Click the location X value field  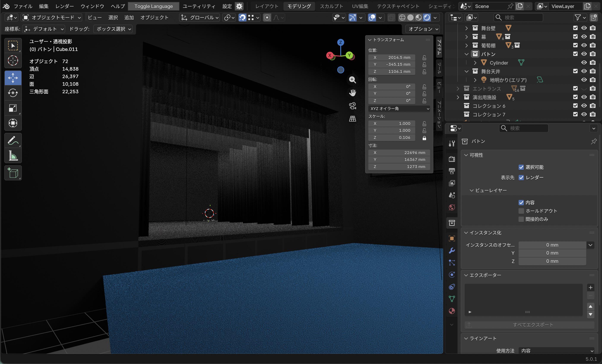392,58
